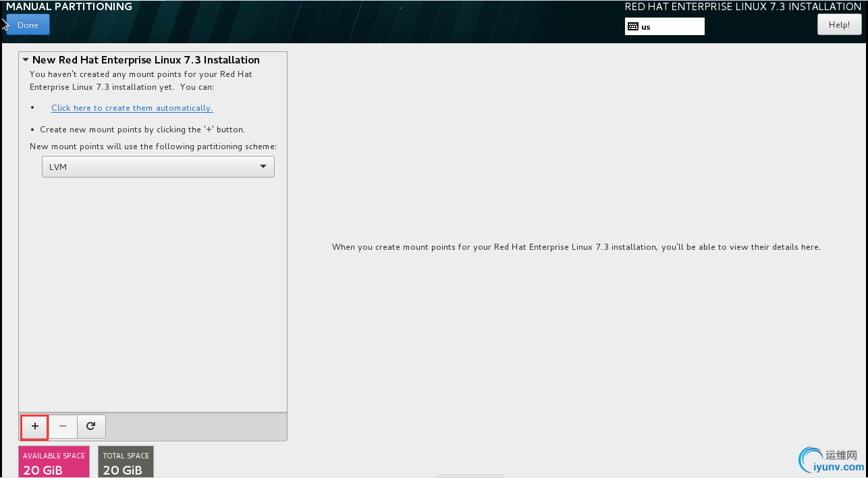Click the 'MANUAL PARTITIONING' title text

69,7
